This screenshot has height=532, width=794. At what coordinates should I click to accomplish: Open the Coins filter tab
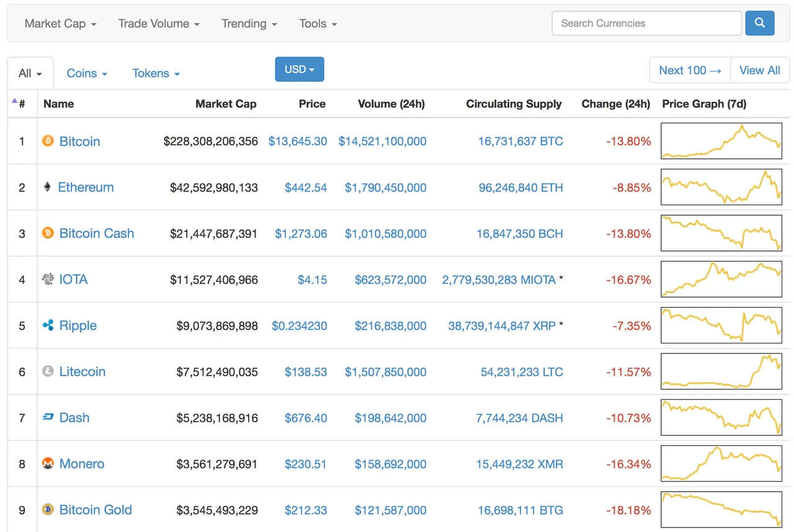pyautogui.click(x=87, y=73)
